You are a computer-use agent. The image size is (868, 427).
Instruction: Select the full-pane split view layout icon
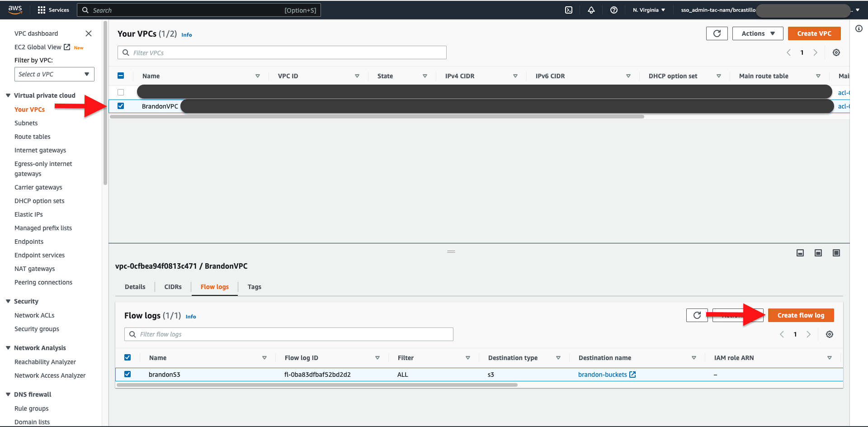click(836, 253)
